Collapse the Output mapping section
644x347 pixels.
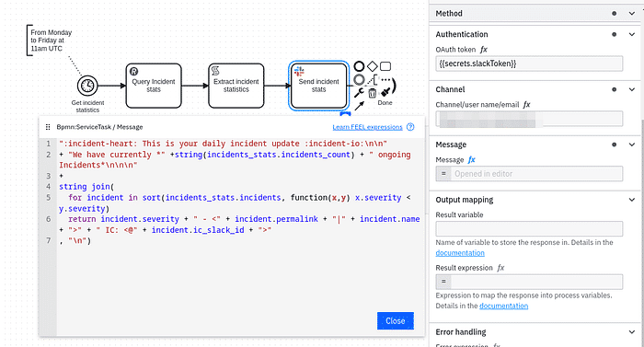(x=632, y=200)
